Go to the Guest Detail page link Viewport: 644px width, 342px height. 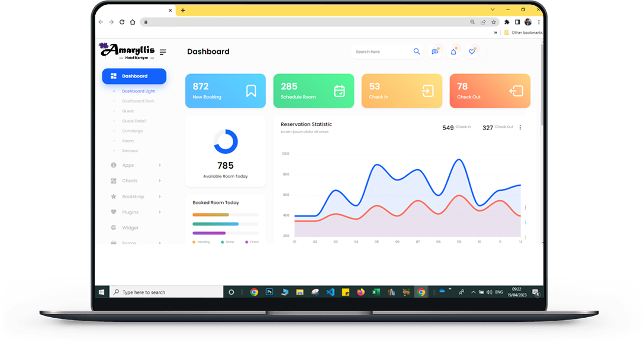pos(134,121)
